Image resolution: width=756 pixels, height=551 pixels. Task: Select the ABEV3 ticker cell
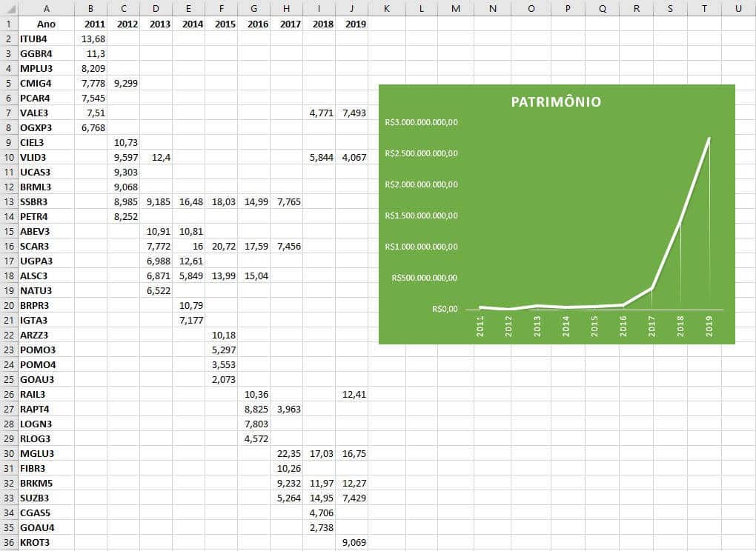[46, 232]
